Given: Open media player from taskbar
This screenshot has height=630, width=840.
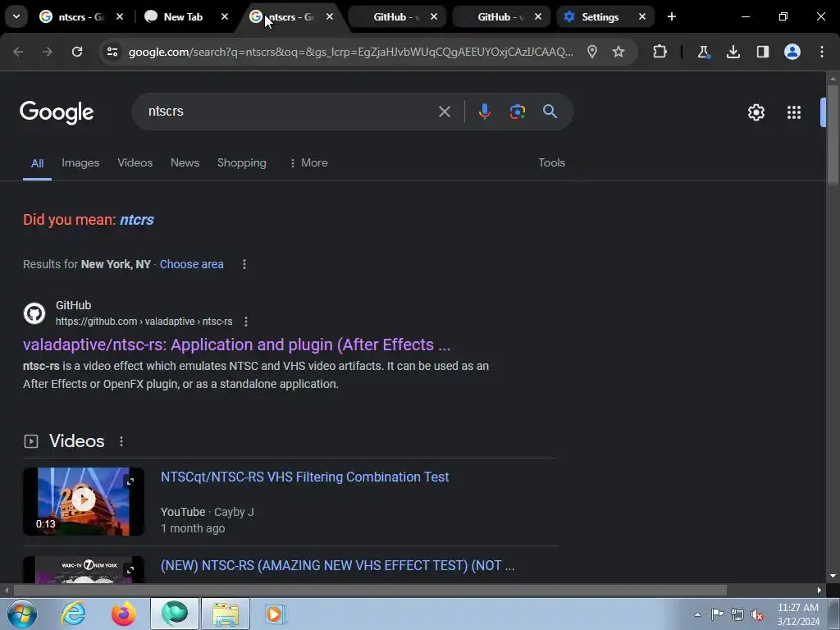Looking at the screenshot, I should (276, 614).
